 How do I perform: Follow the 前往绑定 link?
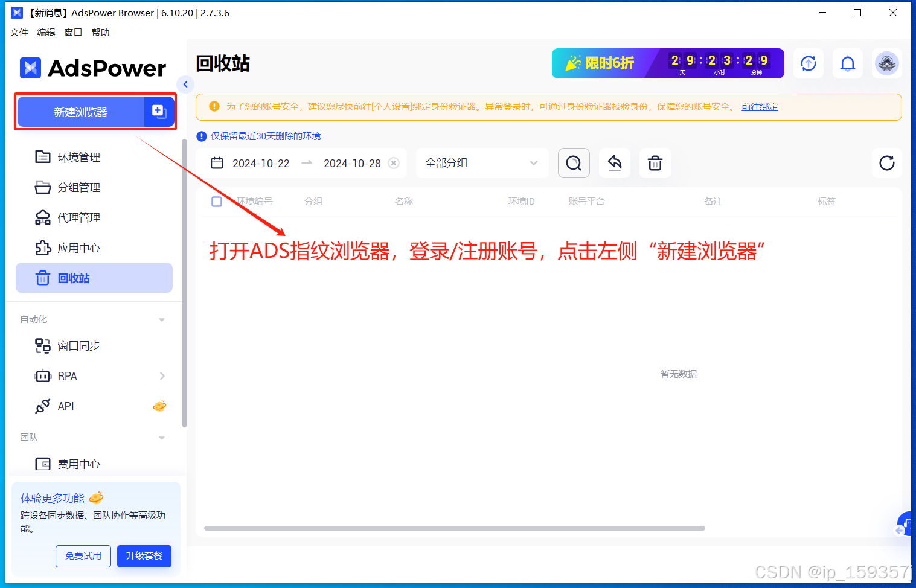pyautogui.click(x=760, y=107)
